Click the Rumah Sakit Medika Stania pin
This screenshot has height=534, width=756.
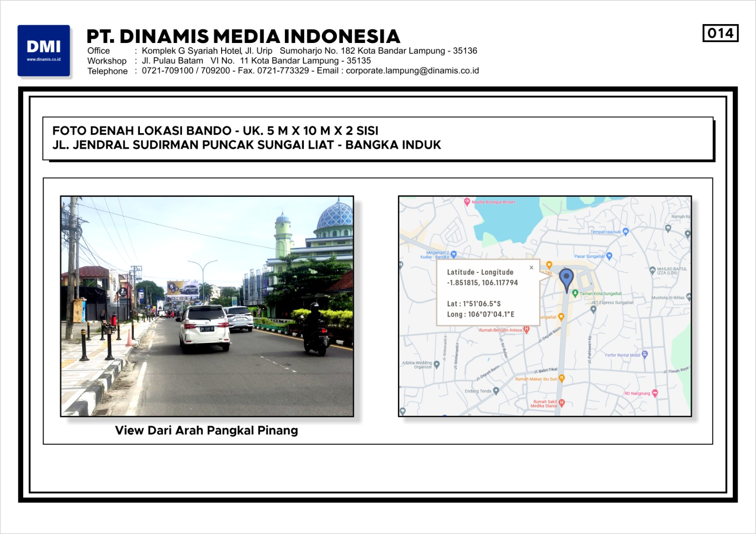(562, 403)
